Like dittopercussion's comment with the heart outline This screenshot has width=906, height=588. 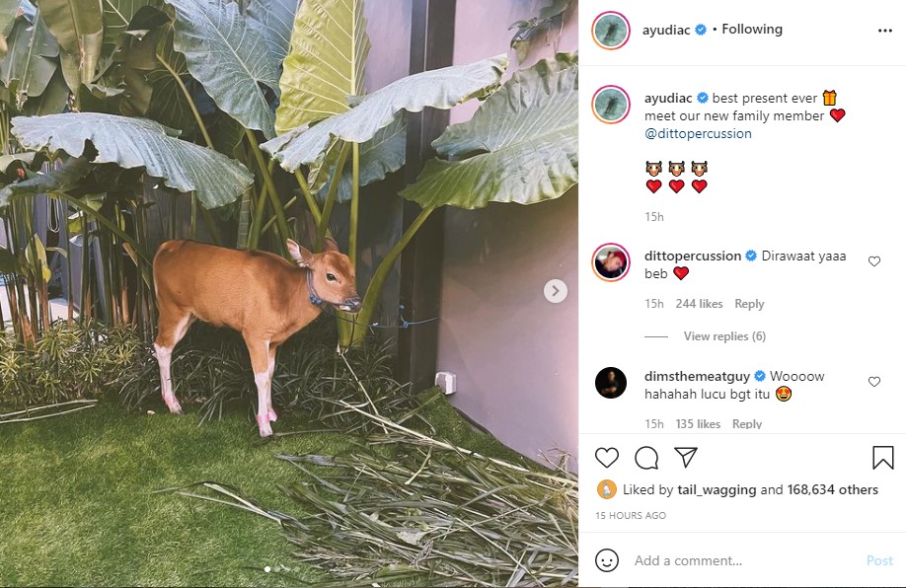873,260
